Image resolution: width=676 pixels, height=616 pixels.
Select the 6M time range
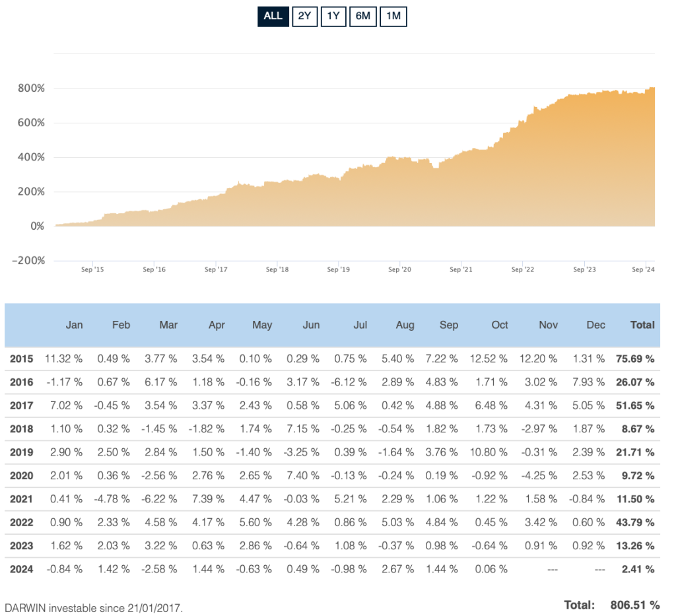click(363, 17)
